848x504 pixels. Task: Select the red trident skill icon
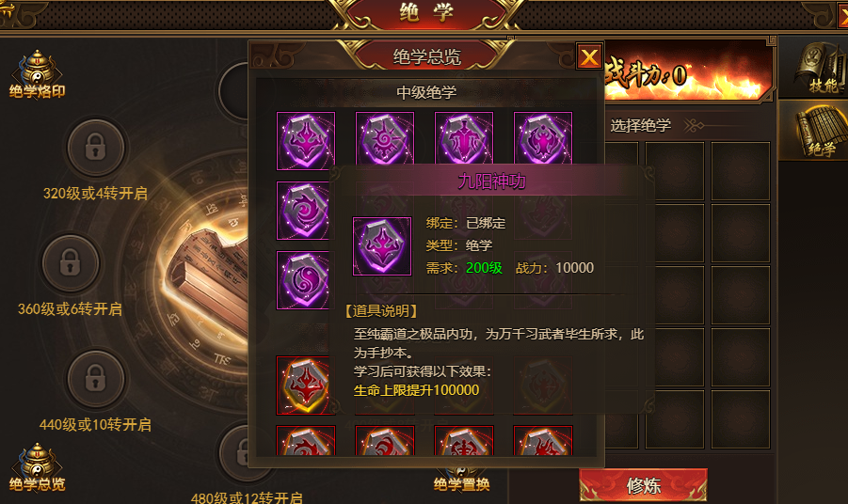303,386
